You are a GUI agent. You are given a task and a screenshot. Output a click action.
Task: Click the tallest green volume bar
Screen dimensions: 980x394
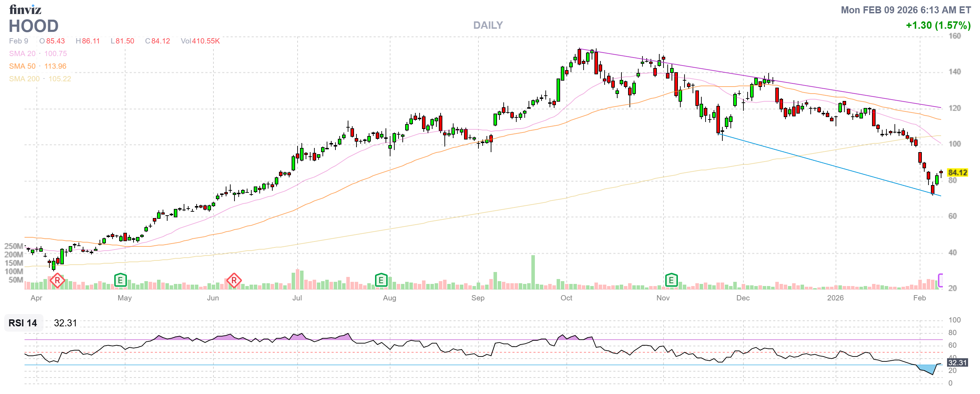click(x=533, y=272)
